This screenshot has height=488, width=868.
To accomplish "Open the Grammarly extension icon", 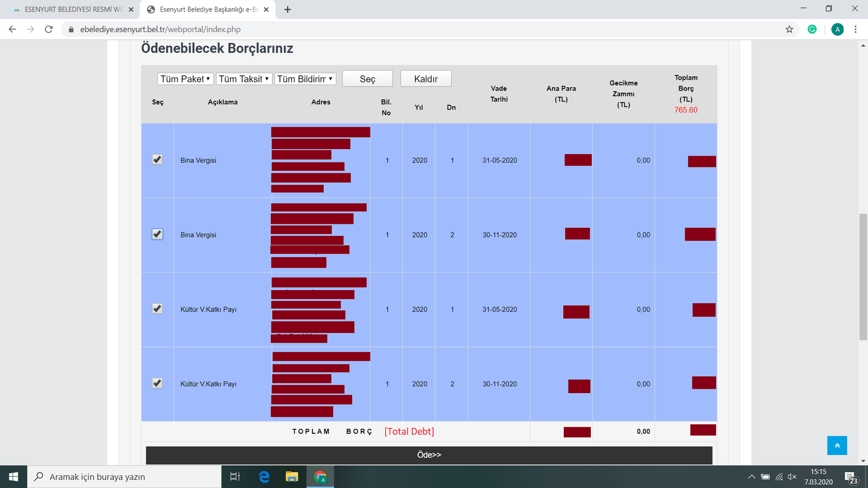I will [812, 29].
